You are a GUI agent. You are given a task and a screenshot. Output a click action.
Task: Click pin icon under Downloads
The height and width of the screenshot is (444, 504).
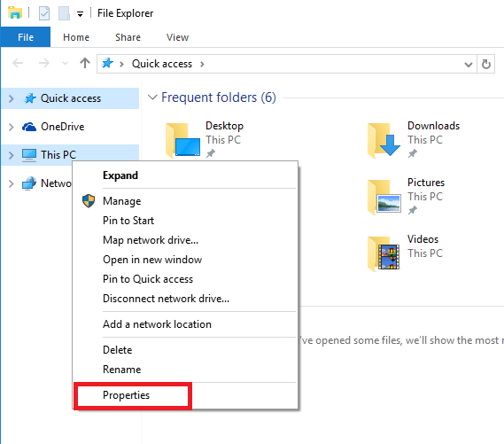413,153
